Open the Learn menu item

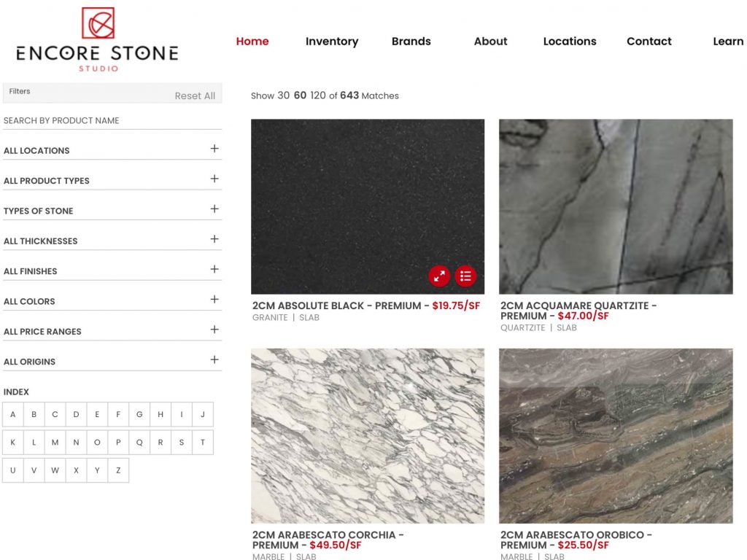coord(729,42)
